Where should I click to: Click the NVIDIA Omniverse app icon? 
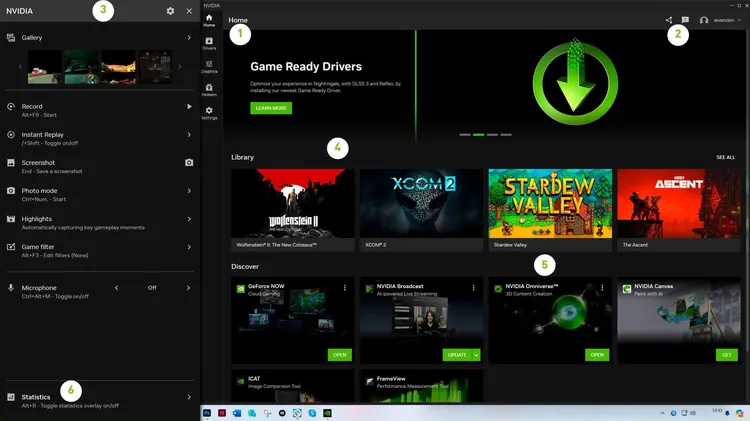498,289
